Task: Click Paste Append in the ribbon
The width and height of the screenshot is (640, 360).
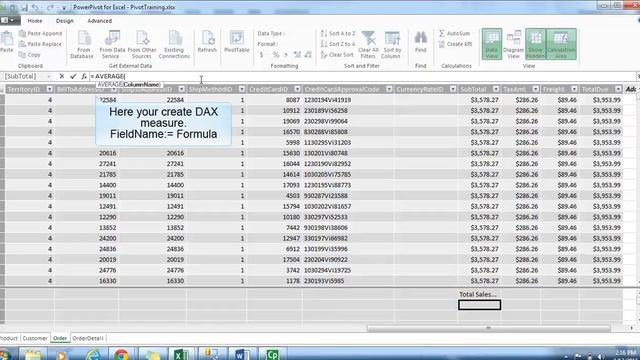Action: pyautogui.click(x=40, y=33)
